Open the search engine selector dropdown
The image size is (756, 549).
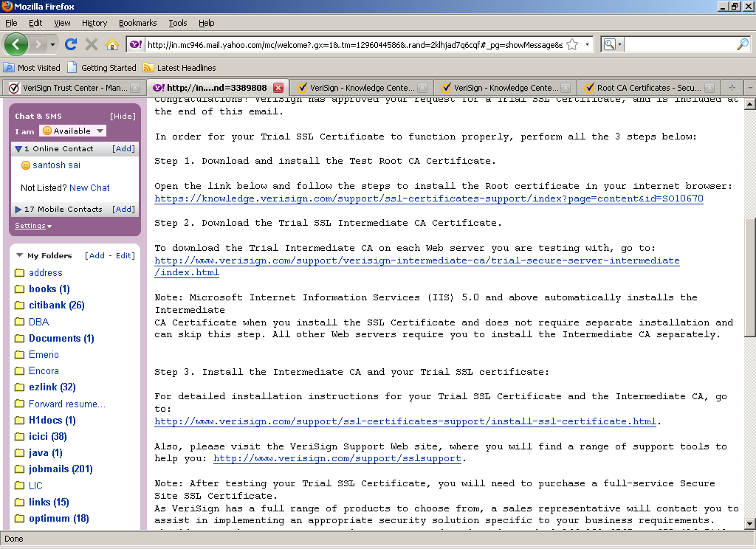[613, 44]
